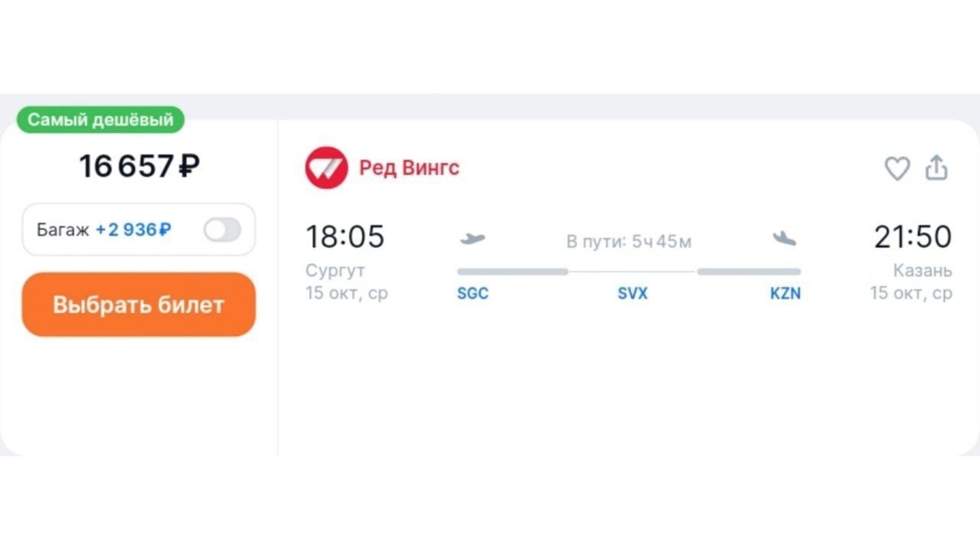The image size is (980, 550).
Task: Add flight to favorites with heart icon
Action: tap(897, 168)
